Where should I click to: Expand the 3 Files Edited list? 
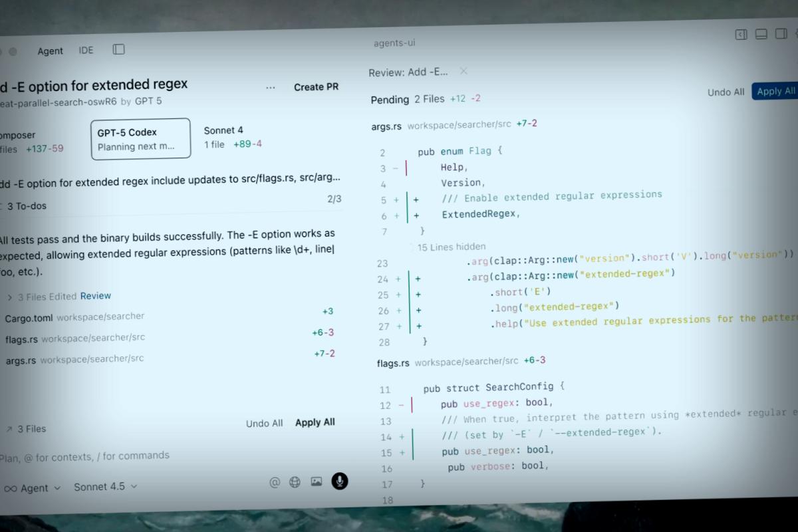click(10, 297)
